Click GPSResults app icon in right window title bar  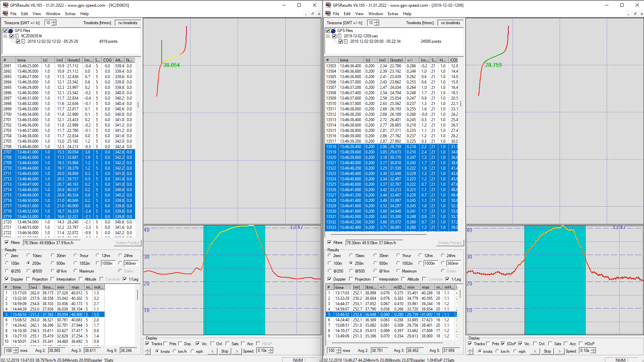click(328, 5)
